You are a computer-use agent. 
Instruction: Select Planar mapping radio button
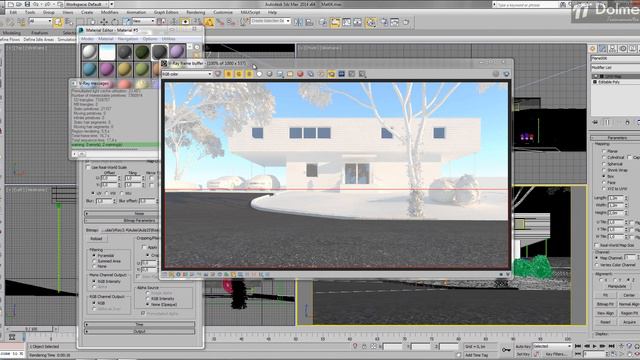[604, 151]
